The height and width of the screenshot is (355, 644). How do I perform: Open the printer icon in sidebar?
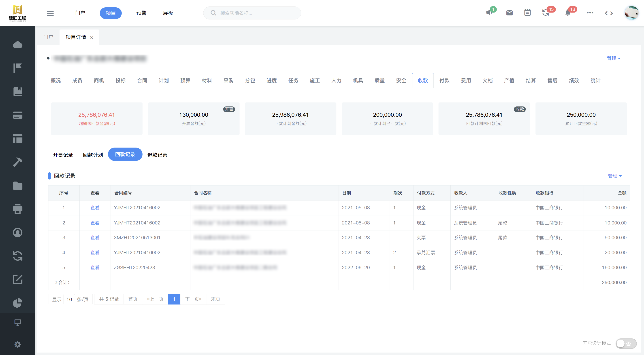coord(17,209)
